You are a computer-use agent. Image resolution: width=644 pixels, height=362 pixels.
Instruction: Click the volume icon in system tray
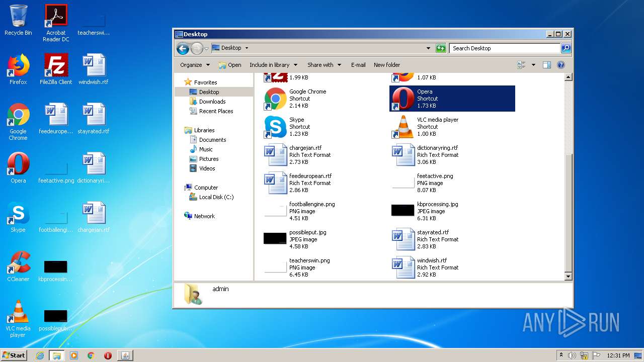click(x=572, y=355)
